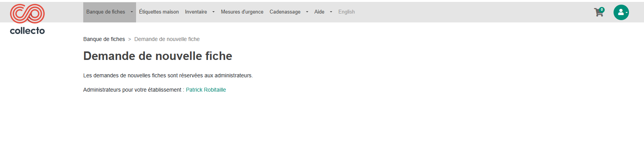
Task: Expand the arrow beside Aide
Action: pyautogui.click(x=331, y=12)
